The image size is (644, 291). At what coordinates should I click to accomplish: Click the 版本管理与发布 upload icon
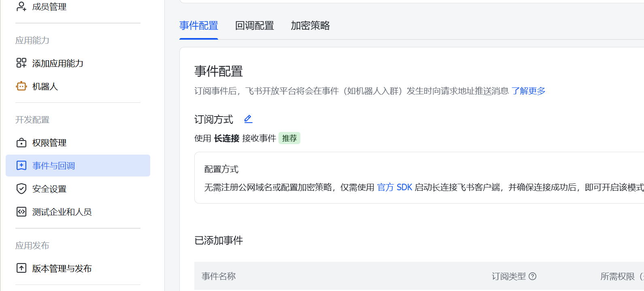(21, 268)
